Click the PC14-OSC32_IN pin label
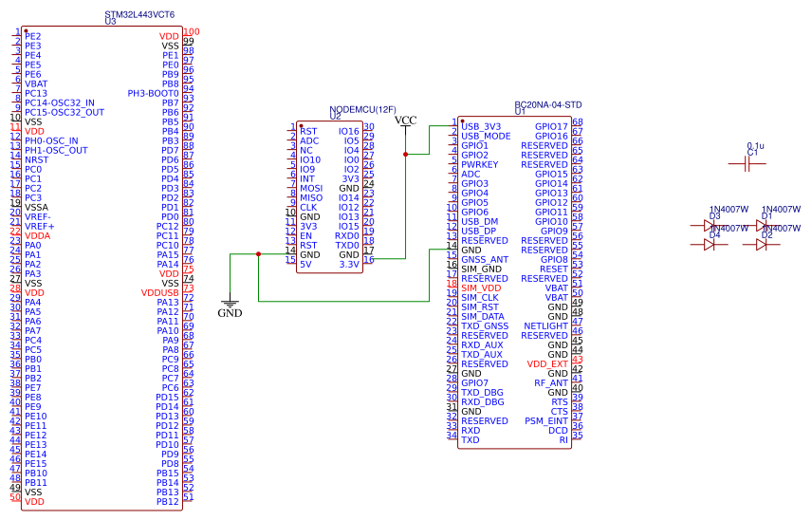Screen dimensions: 812x520 [x=60, y=102]
